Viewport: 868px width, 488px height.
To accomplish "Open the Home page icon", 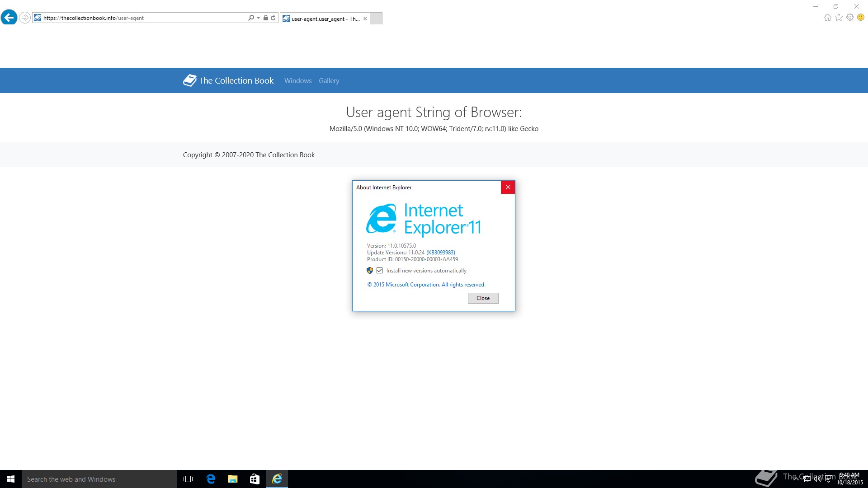I will click(827, 18).
